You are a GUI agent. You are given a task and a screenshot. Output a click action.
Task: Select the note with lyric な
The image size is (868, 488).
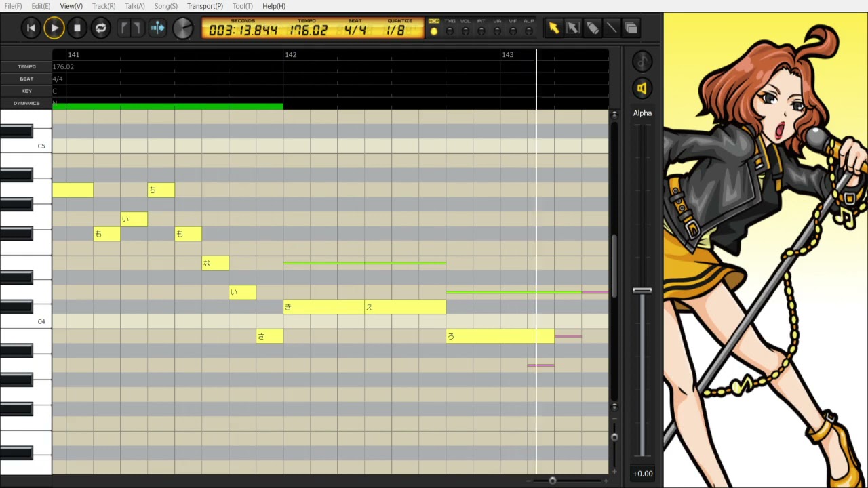[216, 263]
